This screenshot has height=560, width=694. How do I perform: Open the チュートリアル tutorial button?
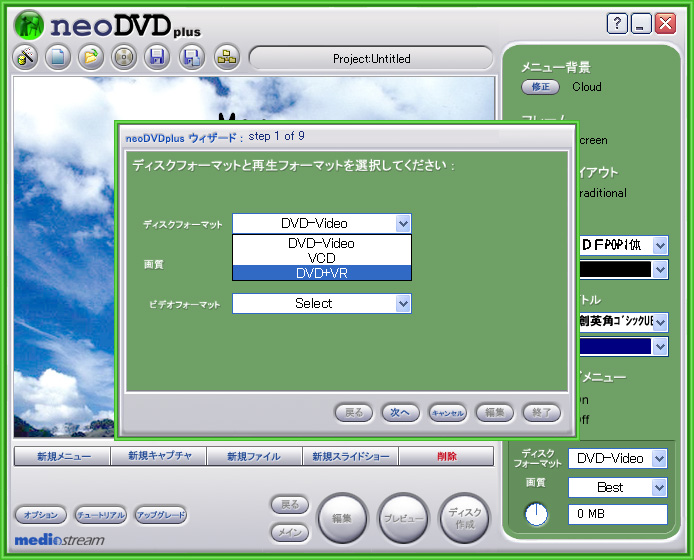pos(100,515)
